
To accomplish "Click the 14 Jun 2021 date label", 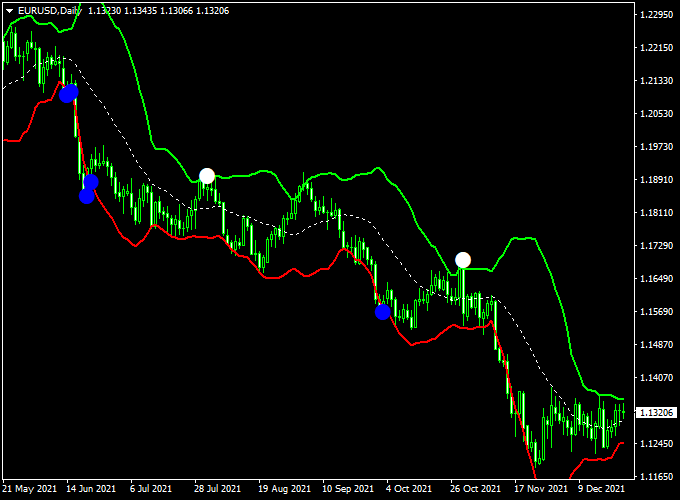I will pyautogui.click(x=91, y=489).
